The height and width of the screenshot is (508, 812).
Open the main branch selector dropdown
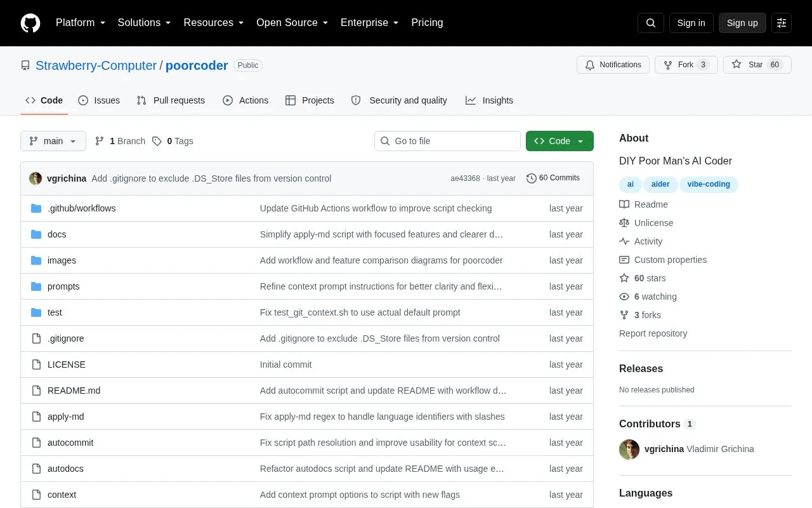(53, 141)
